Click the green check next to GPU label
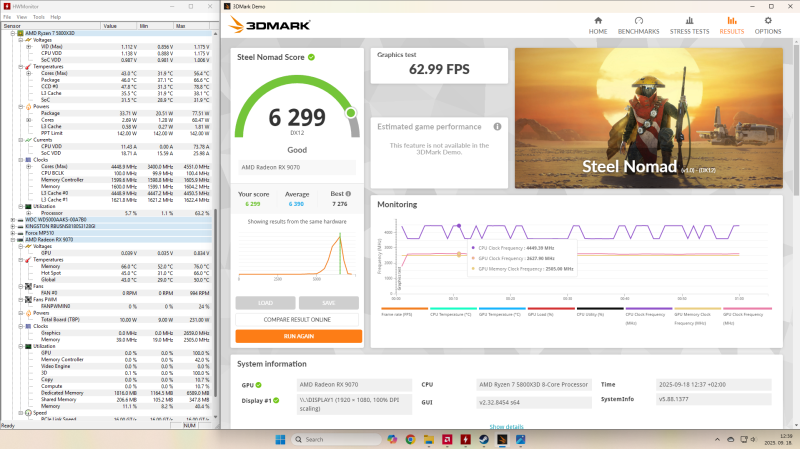 [259, 385]
